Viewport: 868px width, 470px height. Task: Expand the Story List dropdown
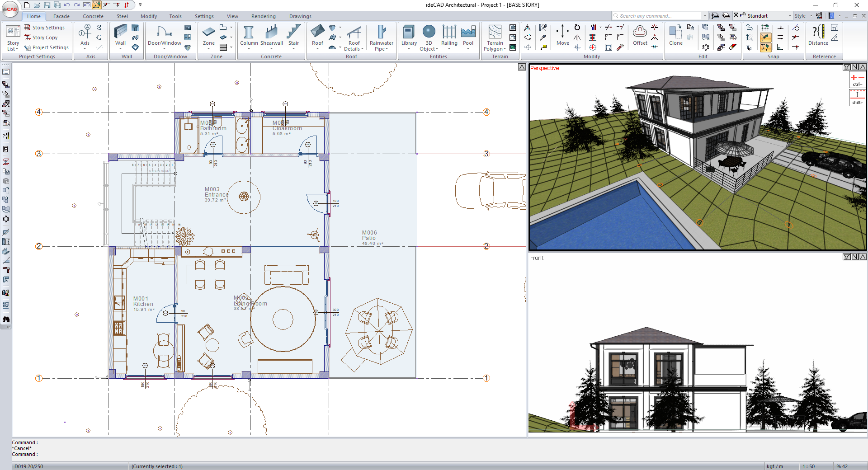pos(13,46)
